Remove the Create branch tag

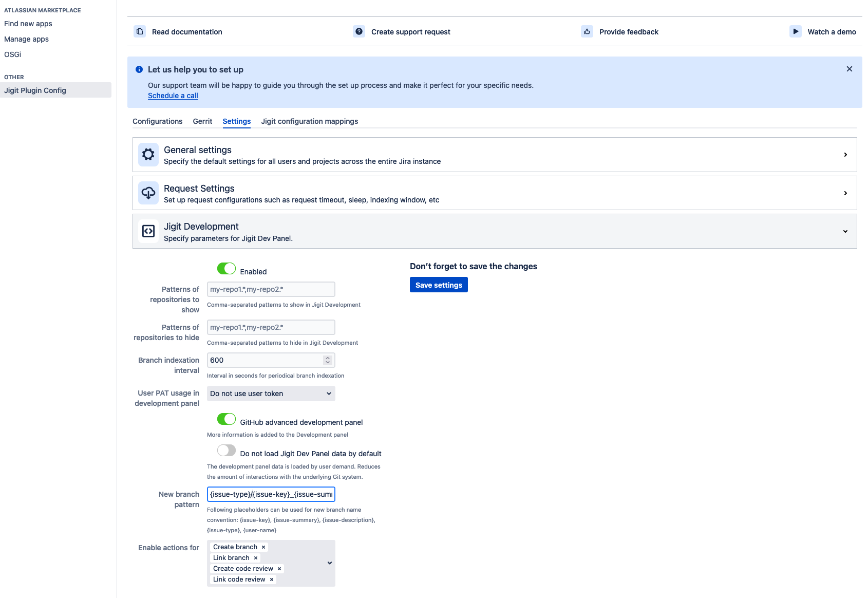[x=263, y=547]
